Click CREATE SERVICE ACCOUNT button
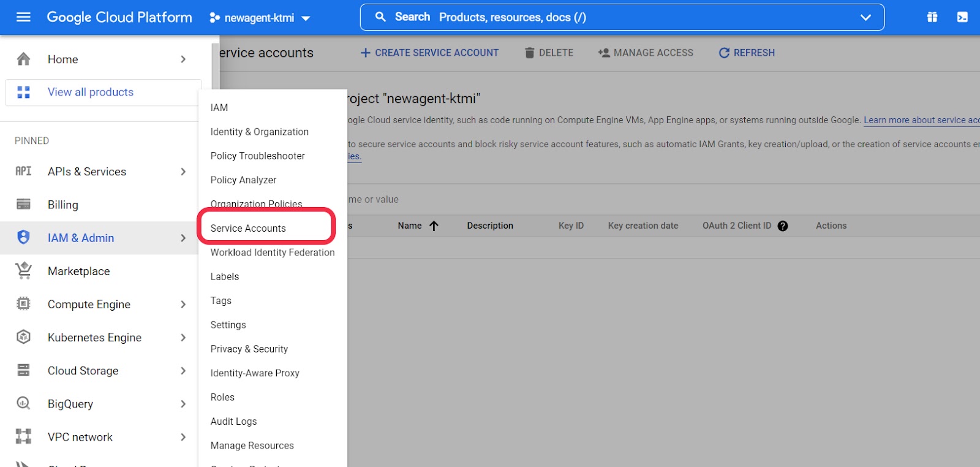The height and width of the screenshot is (467, 980). coord(429,53)
